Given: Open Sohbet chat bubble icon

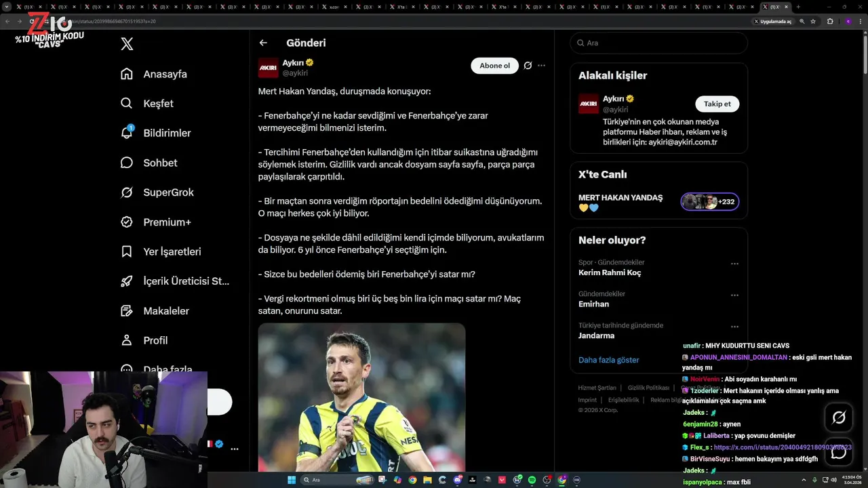Looking at the screenshot, I should (x=127, y=163).
